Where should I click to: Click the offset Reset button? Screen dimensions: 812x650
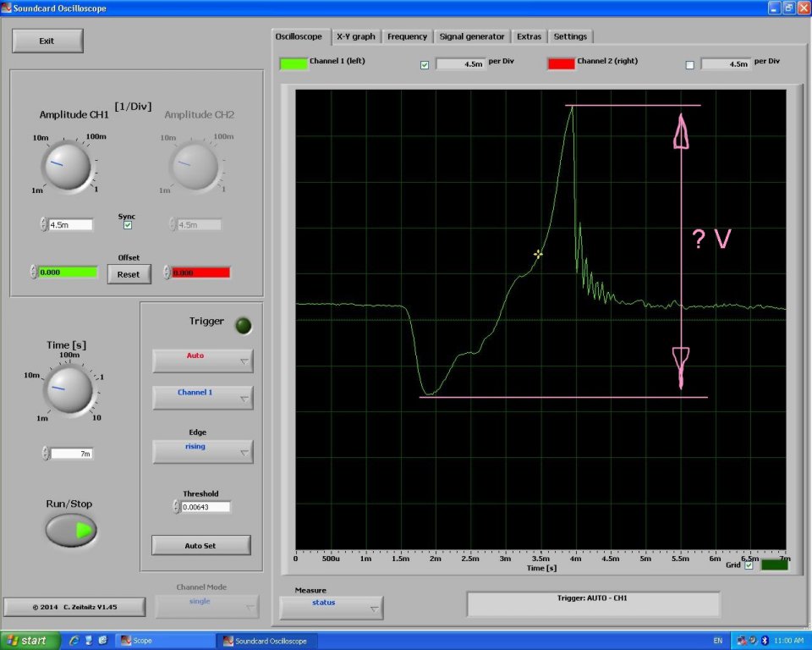(129, 274)
